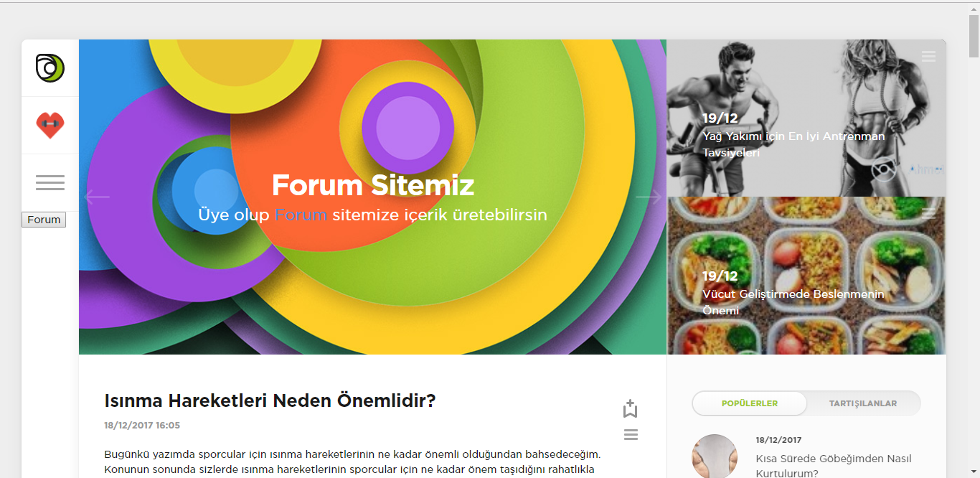Screen dimensions: 980x478
Task: Open Vücut Geliştirmede Beslenmenin Önemi article
Action: (x=793, y=302)
